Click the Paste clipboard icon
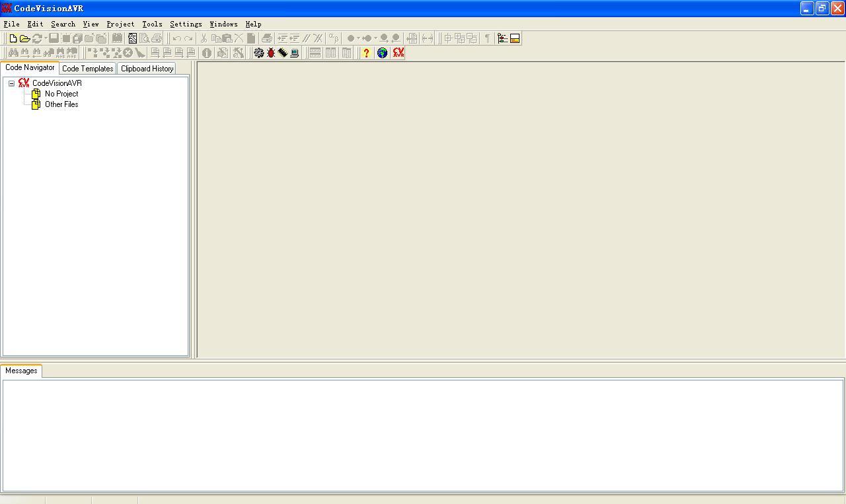This screenshot has height=504, width=846. pos(227,38)
